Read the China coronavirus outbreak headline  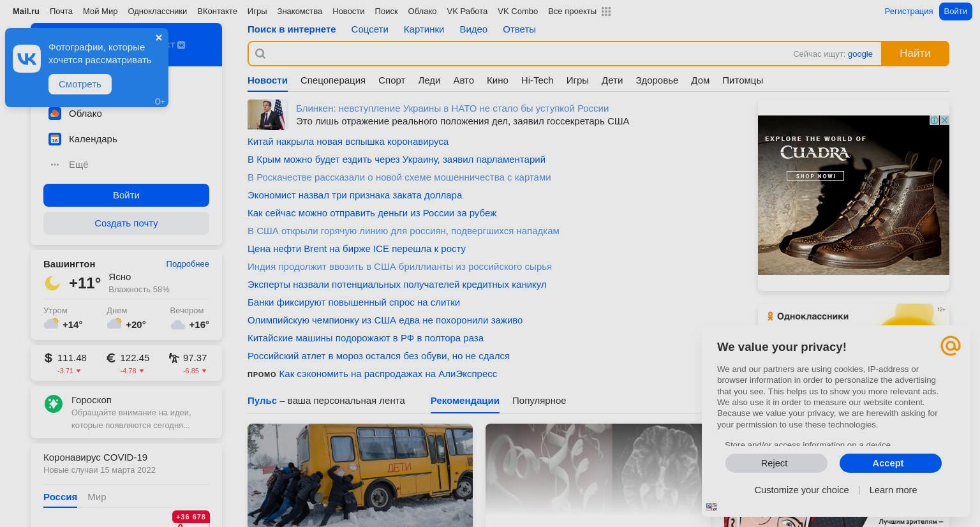coord(348,142)
